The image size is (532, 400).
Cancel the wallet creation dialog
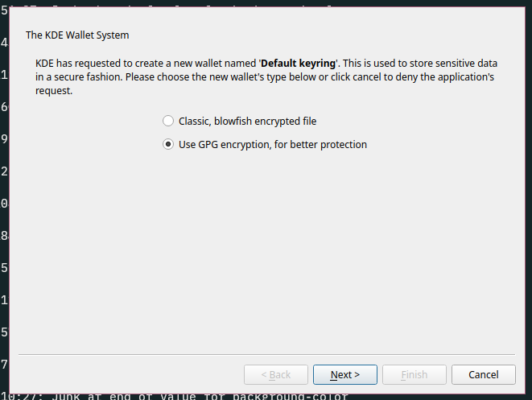point(484,374)
